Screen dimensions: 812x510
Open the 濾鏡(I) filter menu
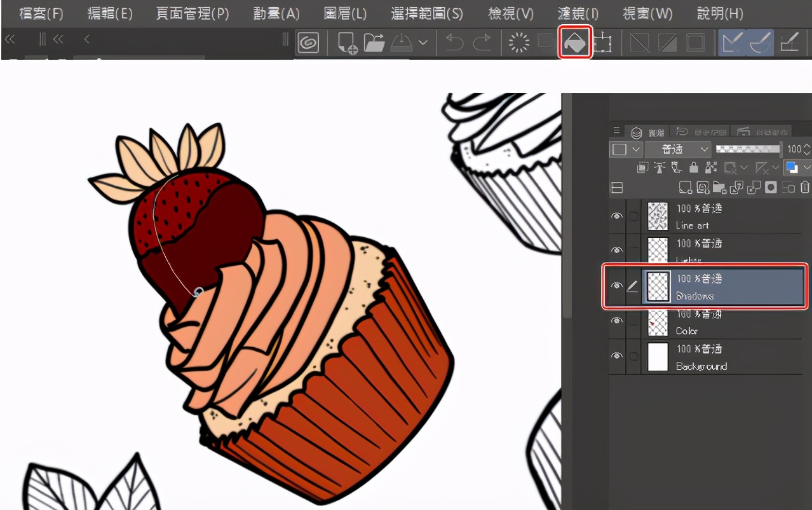click(578, 13)
